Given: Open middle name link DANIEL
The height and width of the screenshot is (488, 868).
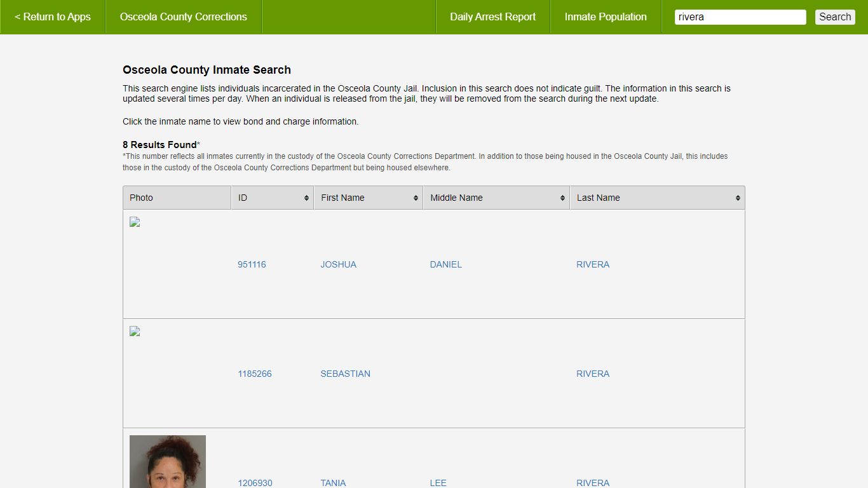Looking at the screenshot, I should tap(446, 264).
